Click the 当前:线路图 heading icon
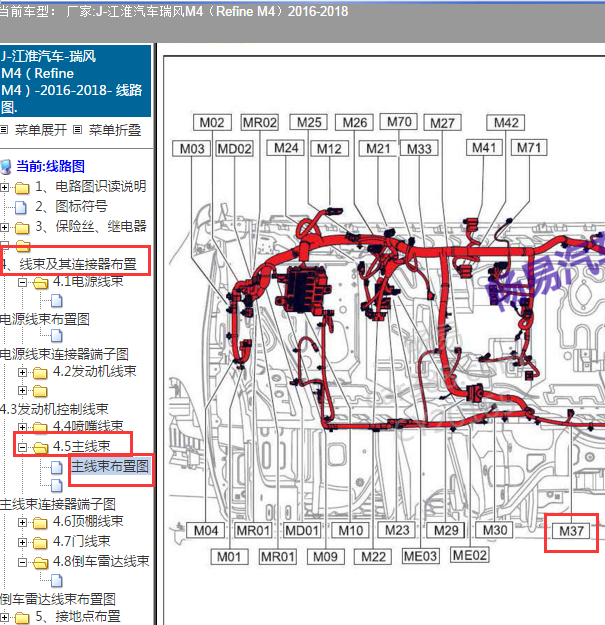 tap(6, 167)
